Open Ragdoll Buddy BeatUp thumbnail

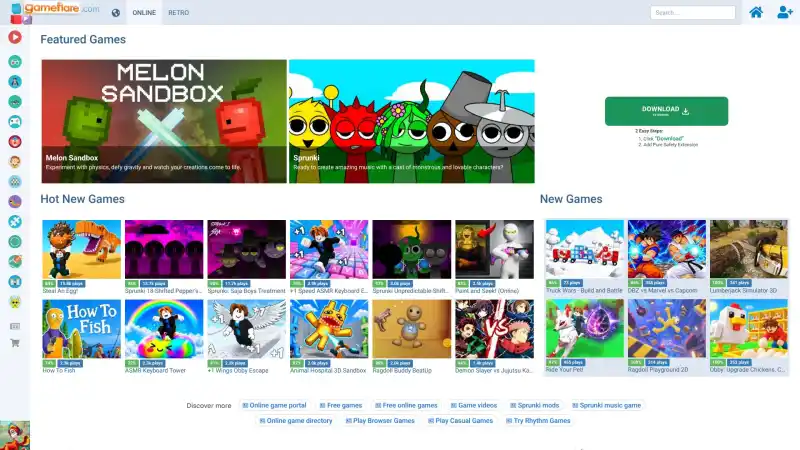click(412, 329)
